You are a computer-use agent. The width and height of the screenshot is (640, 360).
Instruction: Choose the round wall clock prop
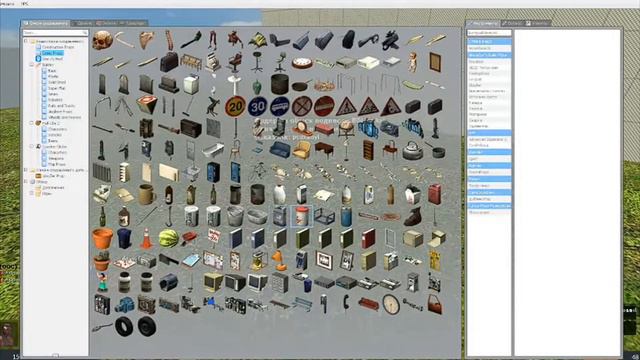302,62
